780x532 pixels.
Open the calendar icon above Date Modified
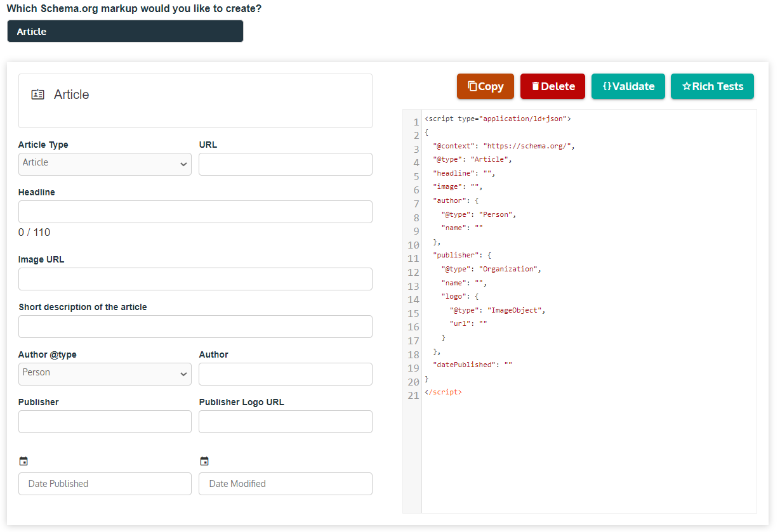[204, 460]
